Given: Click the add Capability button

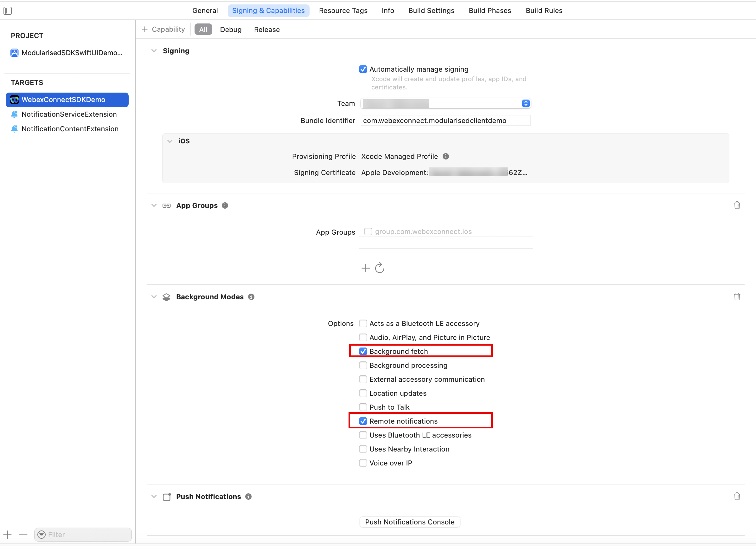Looking at the screenshot, I should point(163,29).
